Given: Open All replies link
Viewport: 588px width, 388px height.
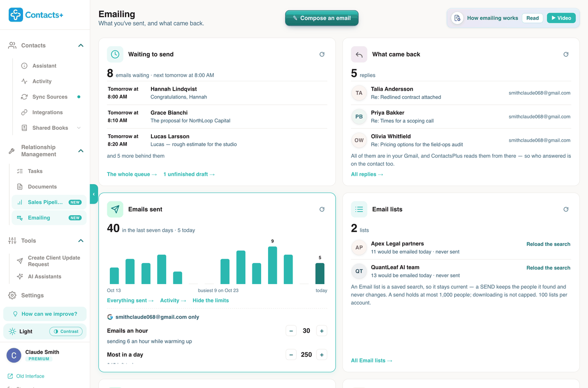Looking at the screenshot, I should pyautogui.click(x=367, y=174).
